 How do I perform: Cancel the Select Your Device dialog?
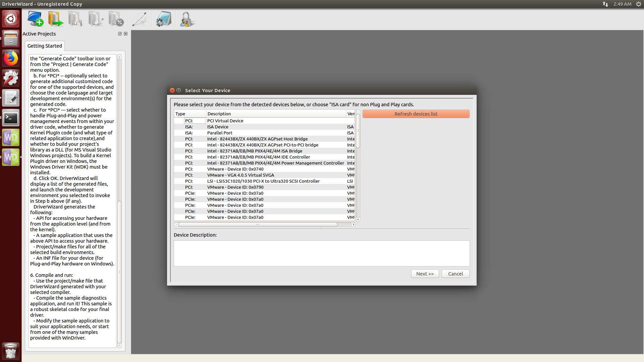click(455, 274)
